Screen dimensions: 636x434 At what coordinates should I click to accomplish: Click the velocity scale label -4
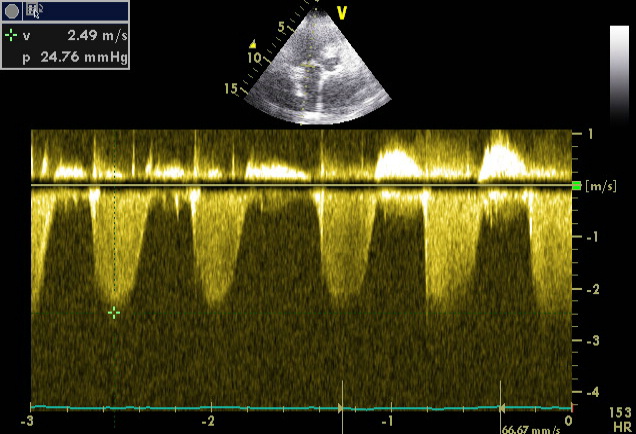(x=593, y=392)
